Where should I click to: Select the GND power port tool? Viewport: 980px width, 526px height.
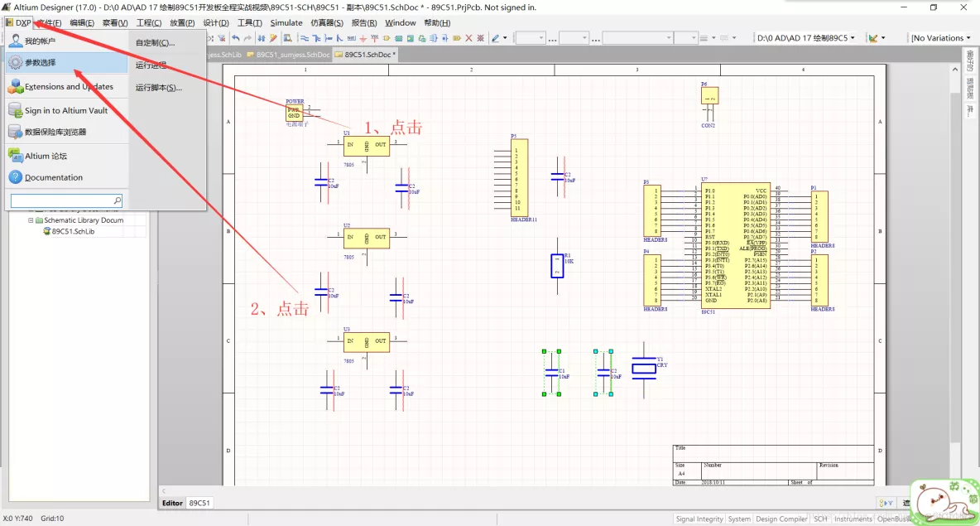tap(363, 38)
